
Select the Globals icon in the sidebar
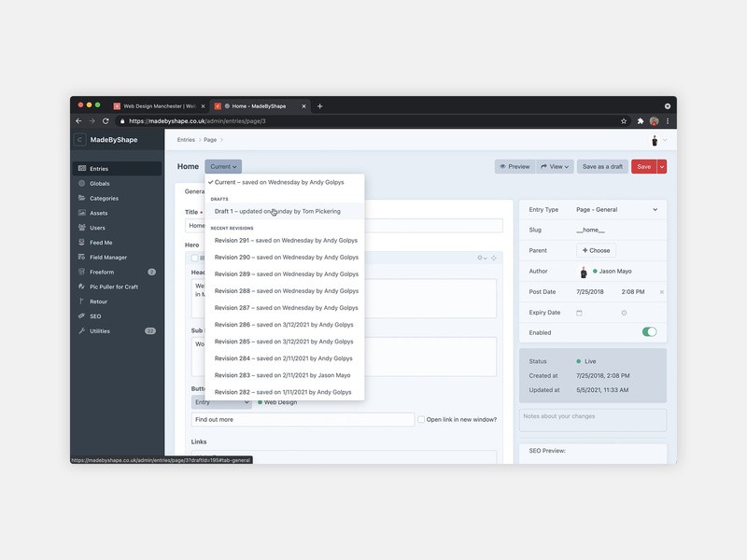click(x=84, y=183)
